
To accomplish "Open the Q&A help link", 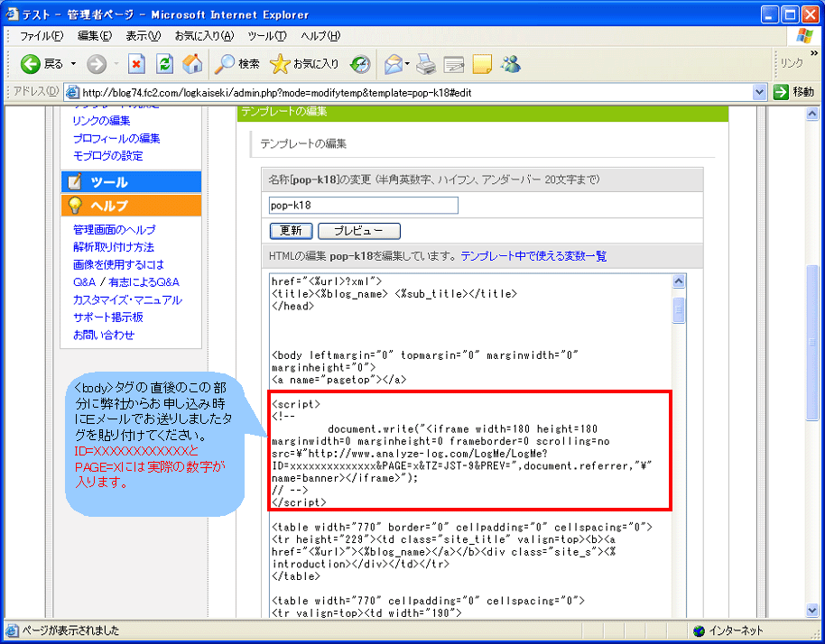I will tap(84, 282).
